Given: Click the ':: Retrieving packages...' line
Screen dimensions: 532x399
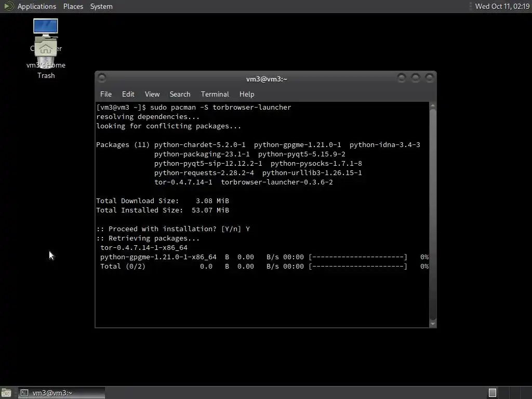Looking at the screenshot, I should click(x=148, y=238).
